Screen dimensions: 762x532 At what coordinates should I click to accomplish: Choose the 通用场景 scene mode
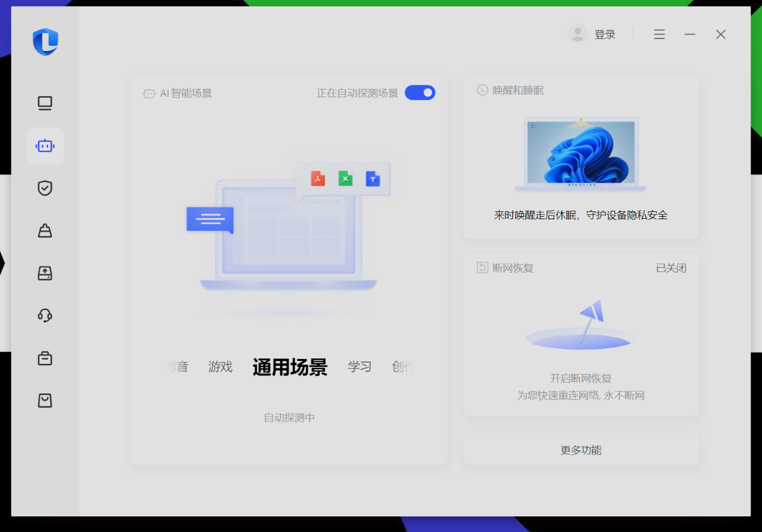click(x=290, y=367)
